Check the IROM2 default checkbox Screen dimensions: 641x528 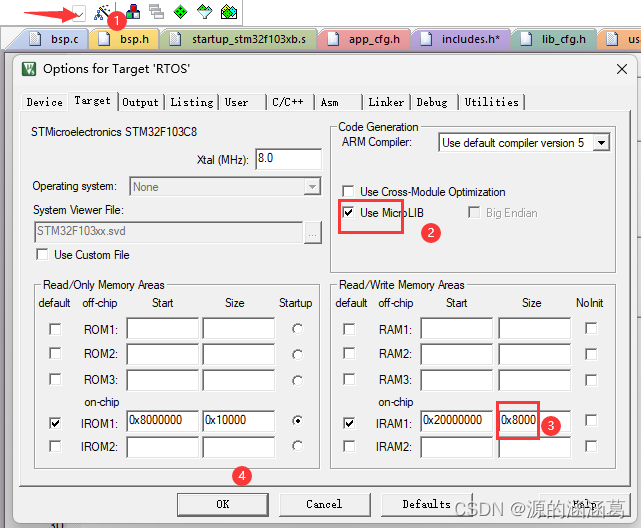tap(55, 446)
